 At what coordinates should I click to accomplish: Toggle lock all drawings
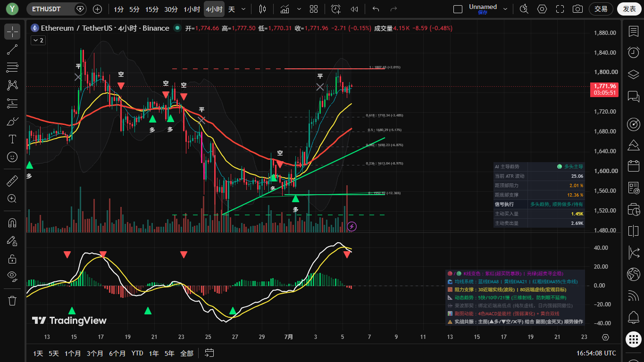(12, 259)
